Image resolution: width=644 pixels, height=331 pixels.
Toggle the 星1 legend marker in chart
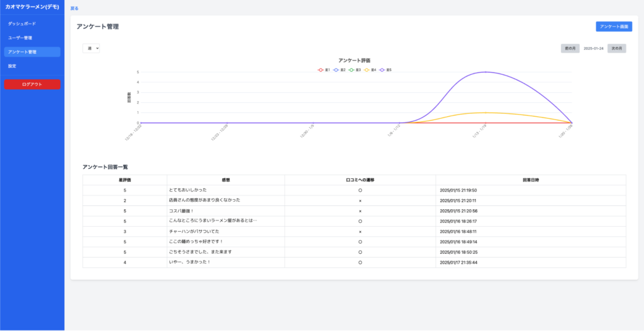pos(324,70)
